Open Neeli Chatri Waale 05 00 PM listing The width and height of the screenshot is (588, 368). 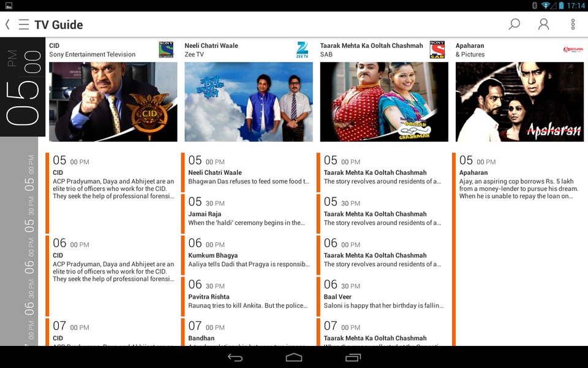pyautogui.click(x=247, y=172)
